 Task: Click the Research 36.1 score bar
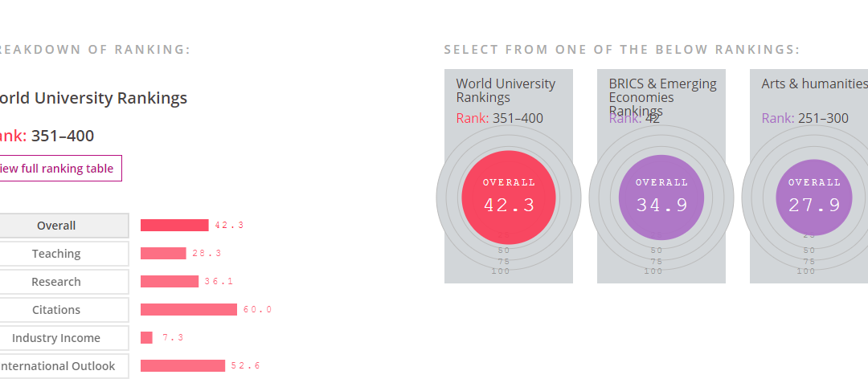(170, 281)
